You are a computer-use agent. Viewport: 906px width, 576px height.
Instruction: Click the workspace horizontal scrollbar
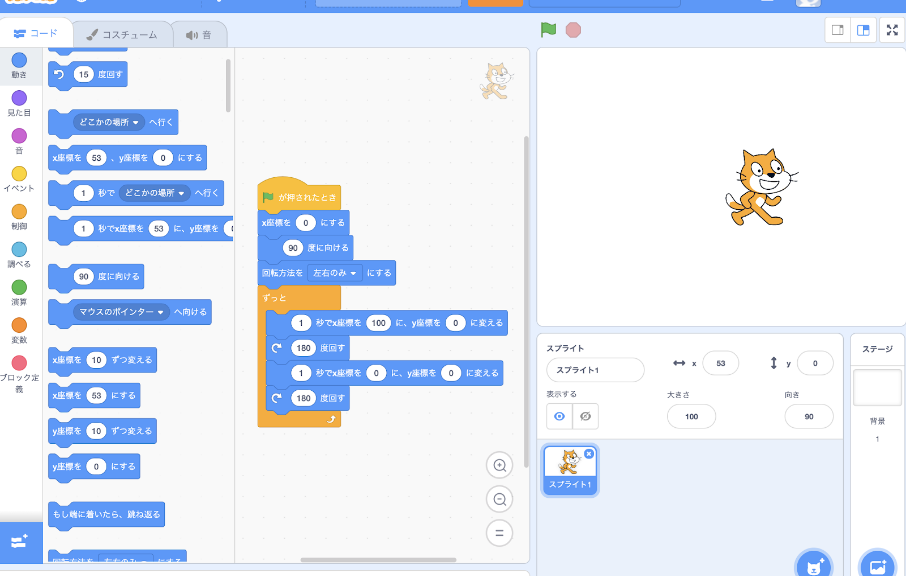[378, 559]
